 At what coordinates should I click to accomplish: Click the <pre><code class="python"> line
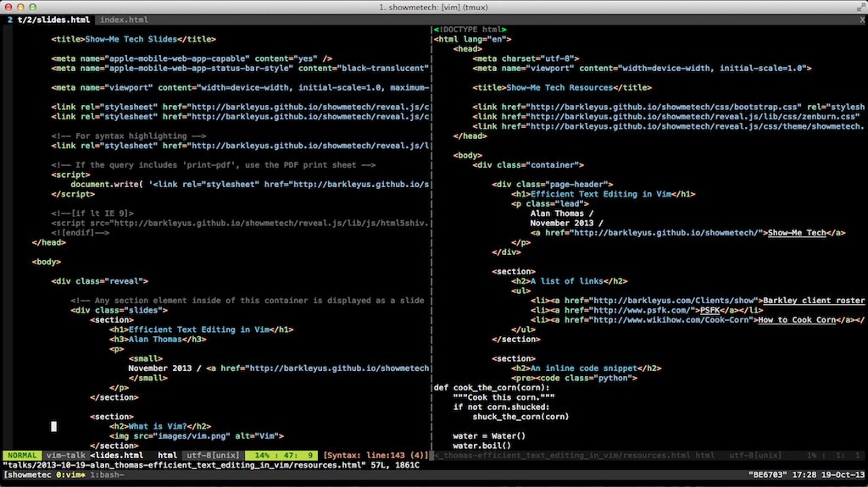click(574, 378)
